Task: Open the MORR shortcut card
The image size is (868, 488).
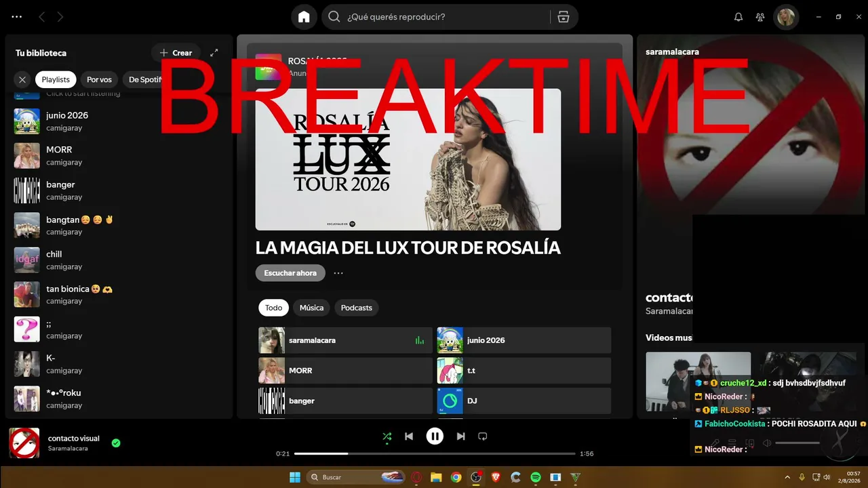Action: [345, 371]
